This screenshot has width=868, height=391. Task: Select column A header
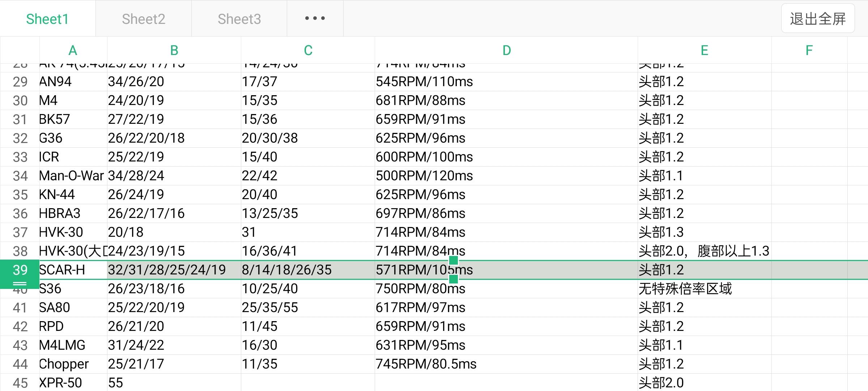(73, 50)
